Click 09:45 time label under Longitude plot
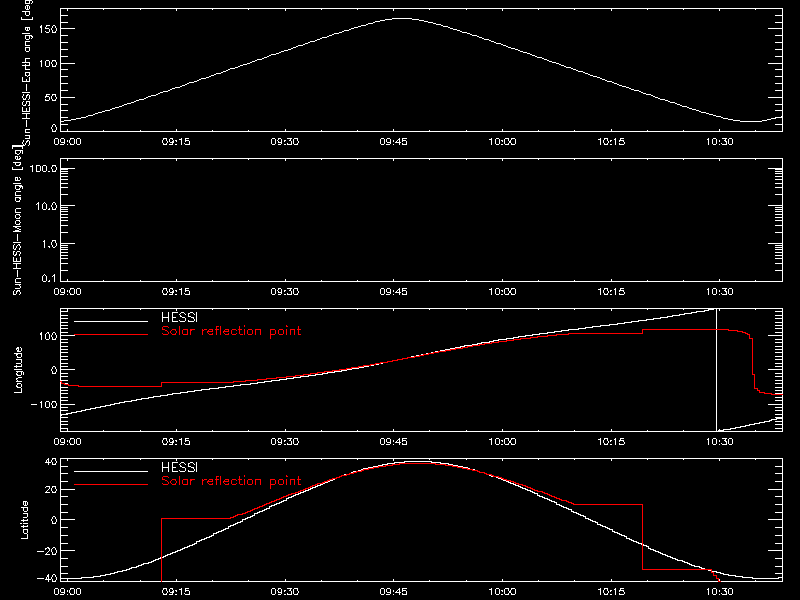800x600 pixels. point(393,442)
